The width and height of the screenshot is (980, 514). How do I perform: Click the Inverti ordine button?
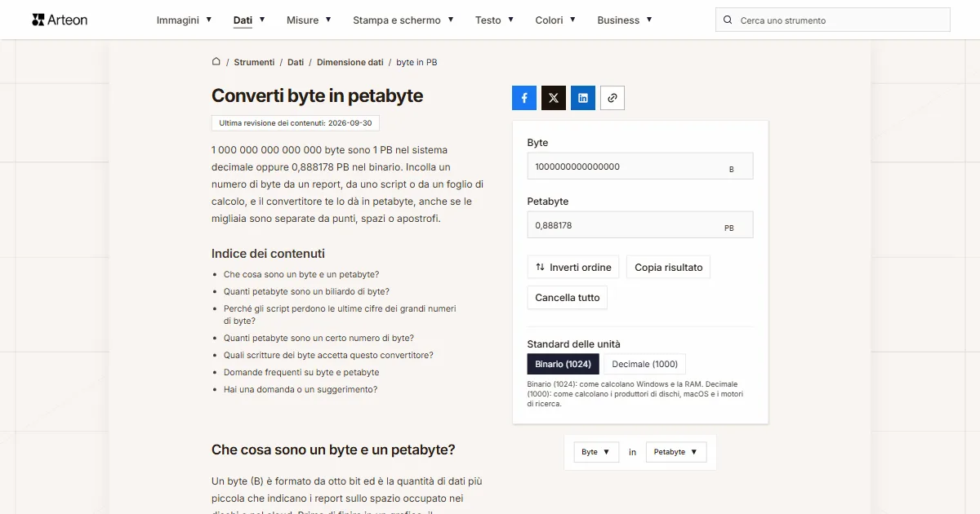click(x=573, y=268)
